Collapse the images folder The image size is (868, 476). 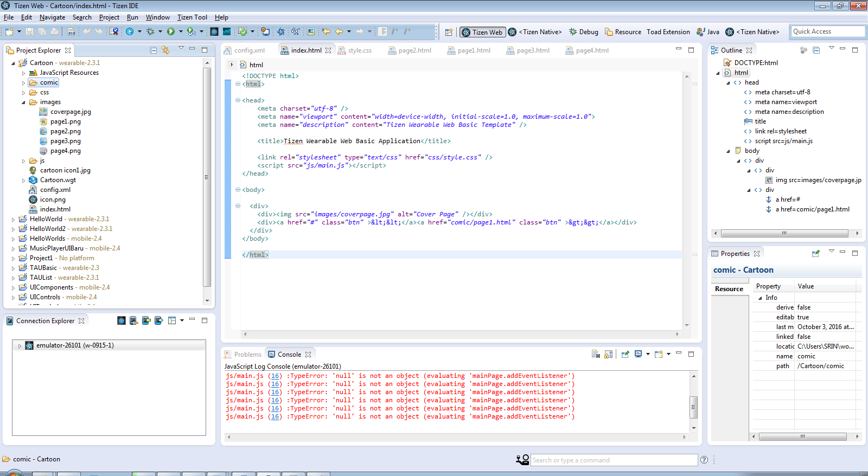tap(23, 102)
